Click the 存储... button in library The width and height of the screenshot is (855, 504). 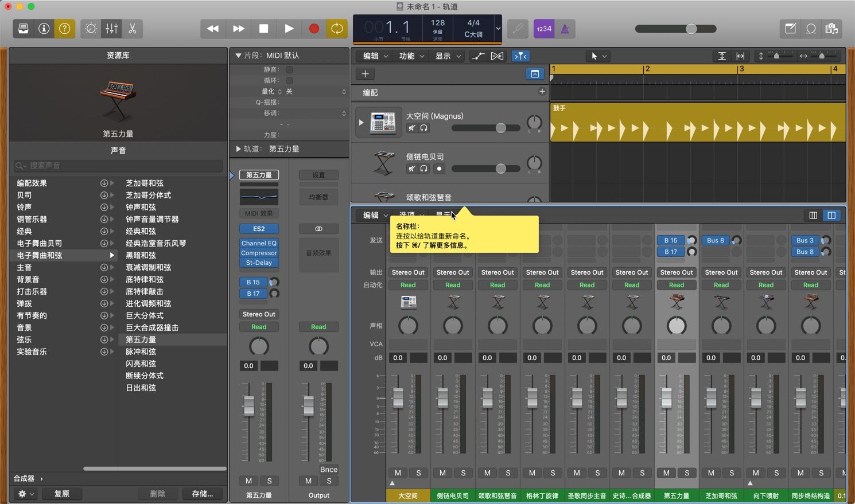pyautogui.click(x=203, y=494)
